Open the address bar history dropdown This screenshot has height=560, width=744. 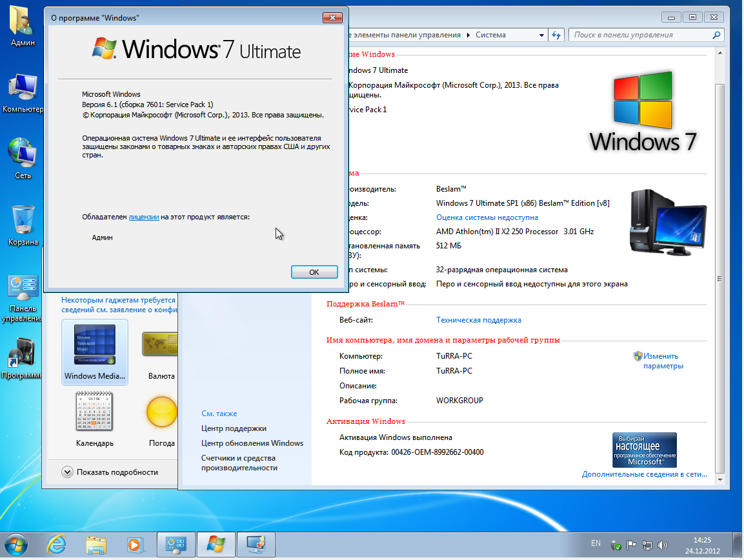541,35
